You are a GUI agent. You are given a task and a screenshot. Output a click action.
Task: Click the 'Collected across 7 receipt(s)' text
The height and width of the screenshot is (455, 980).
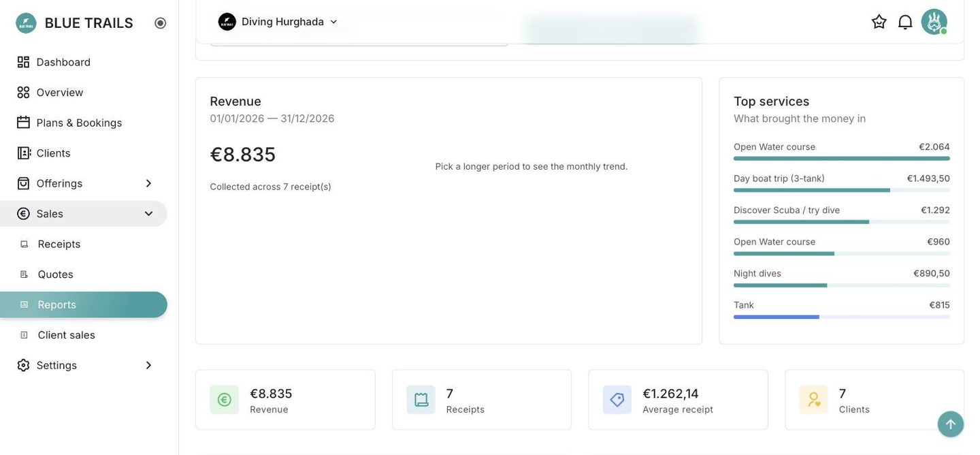pos(271,187)
